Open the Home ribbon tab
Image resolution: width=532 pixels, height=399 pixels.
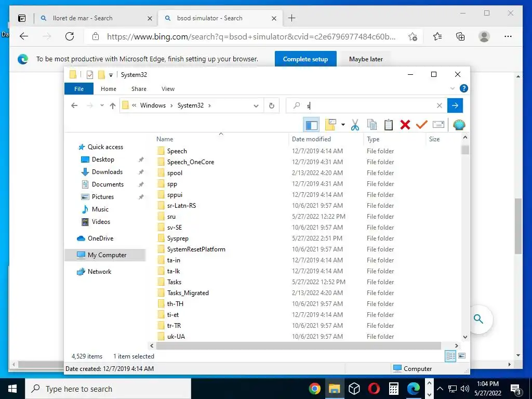pos(109,89)
